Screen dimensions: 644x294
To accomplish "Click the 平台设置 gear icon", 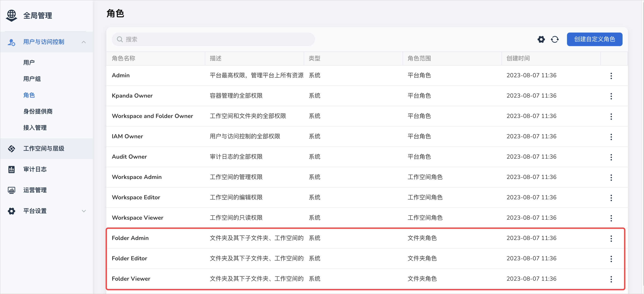I will (12, 211).
